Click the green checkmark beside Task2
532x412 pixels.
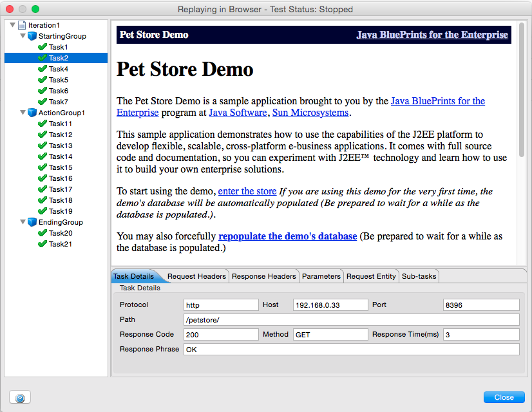43,58
